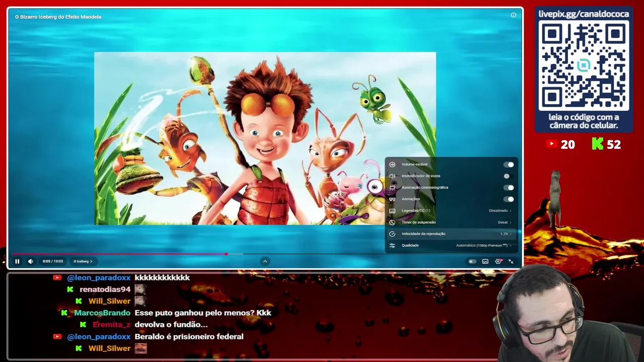The image size is (644, 362).
Task: Exit fullscreen with the collapse icon
Action: tap(511, 261)
